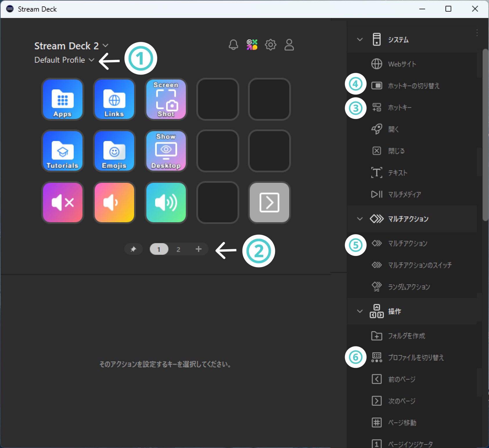This screenshot has width=489, height=448.
Task: Select the Screen Shot key
Action: 166,99
